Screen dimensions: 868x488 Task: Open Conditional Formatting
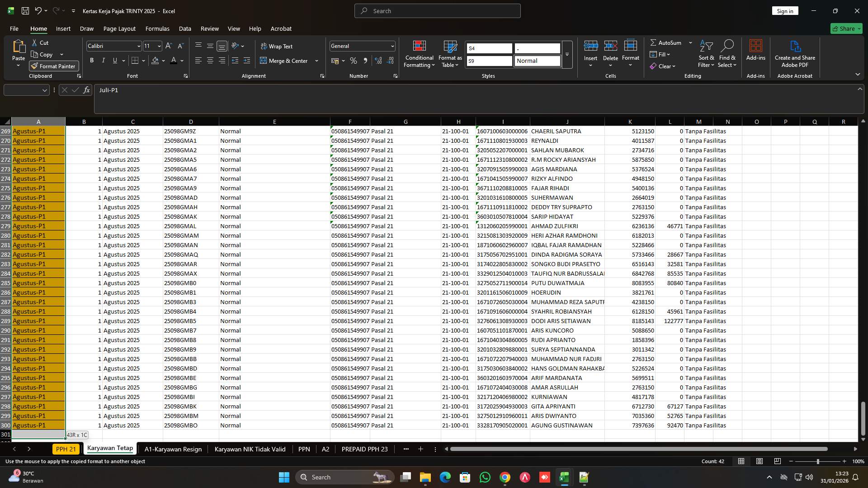tap(419, 54)
